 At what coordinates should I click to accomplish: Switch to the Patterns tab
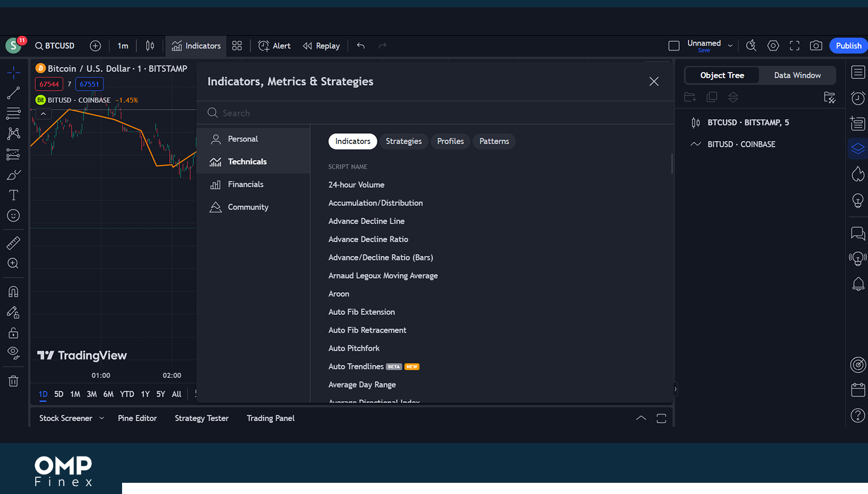point(494,142)
